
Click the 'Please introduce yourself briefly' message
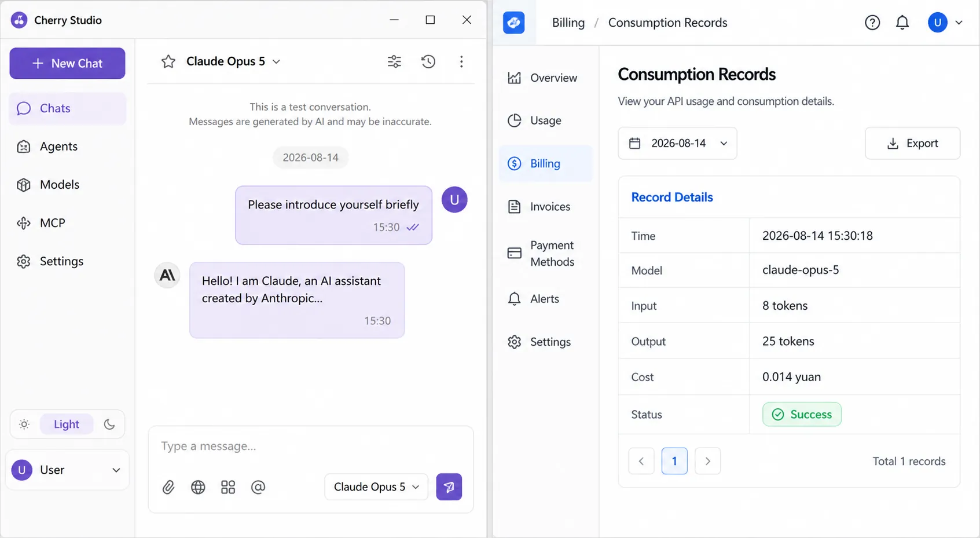click(x=333, y=215)
